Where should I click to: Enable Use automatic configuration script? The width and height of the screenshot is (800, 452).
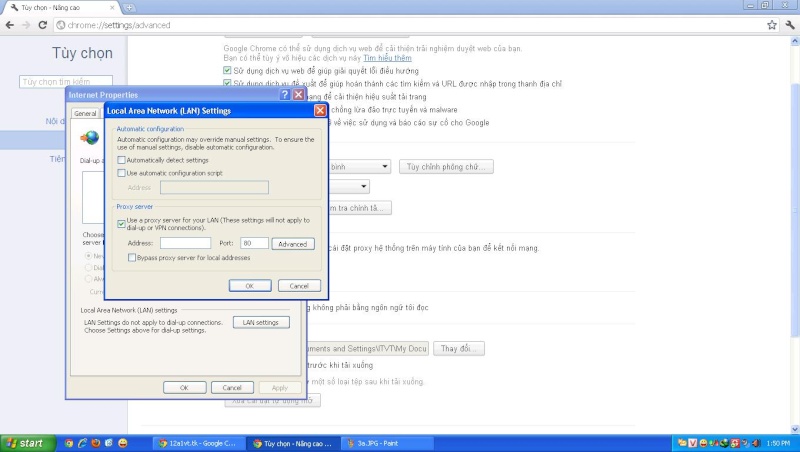(121, 173)
